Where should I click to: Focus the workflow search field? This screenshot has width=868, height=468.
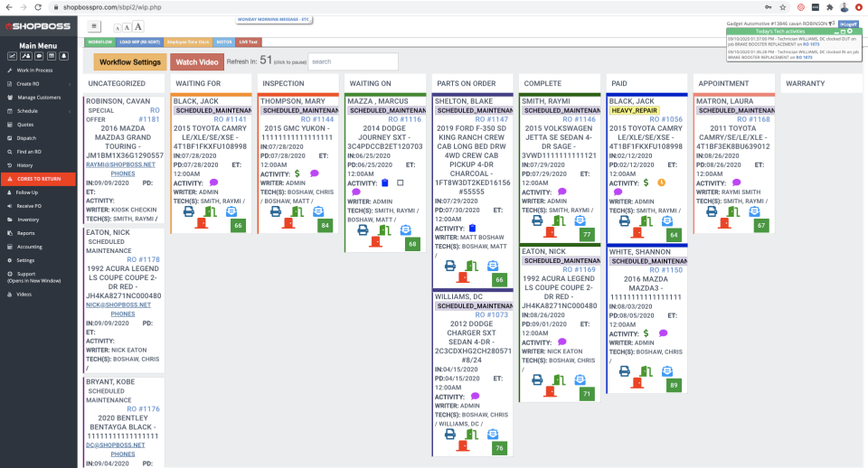pyautogui.click(x=354, y=61)
